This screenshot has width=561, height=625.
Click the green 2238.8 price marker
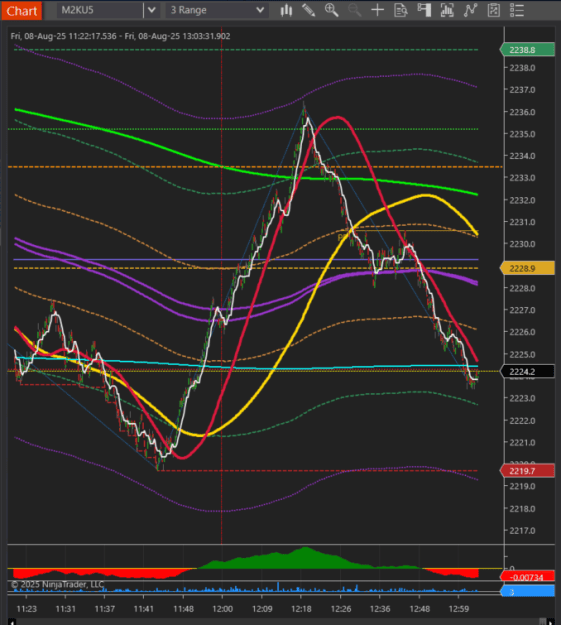527,50
